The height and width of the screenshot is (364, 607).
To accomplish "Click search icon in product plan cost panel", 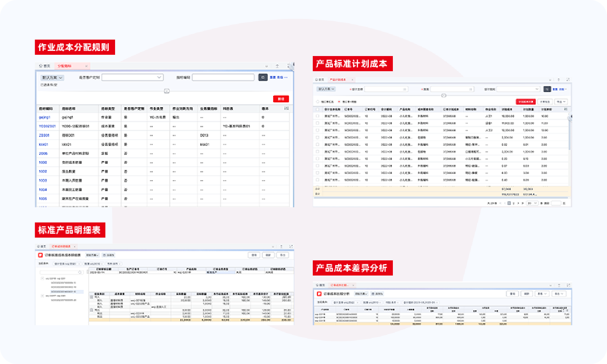I will click(547, 89).
